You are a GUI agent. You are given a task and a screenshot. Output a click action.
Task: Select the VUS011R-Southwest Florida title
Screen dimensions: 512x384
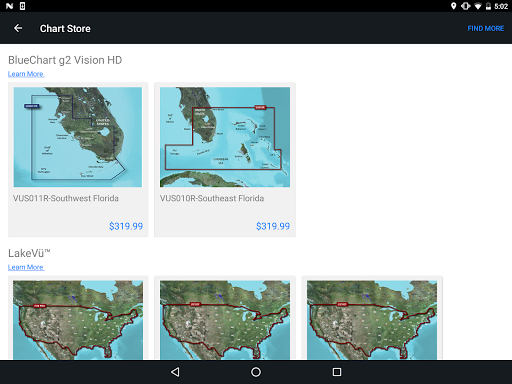(66, 198)
